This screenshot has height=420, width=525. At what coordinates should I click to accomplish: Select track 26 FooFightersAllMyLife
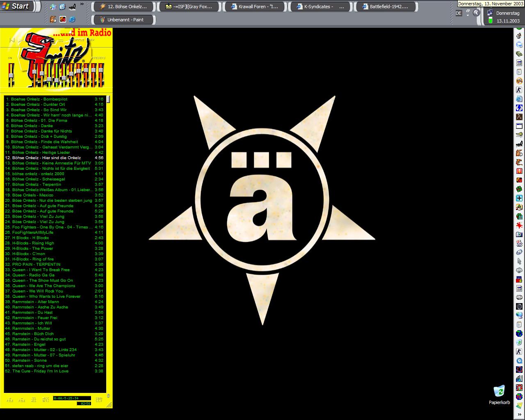(x=55, y=232)
